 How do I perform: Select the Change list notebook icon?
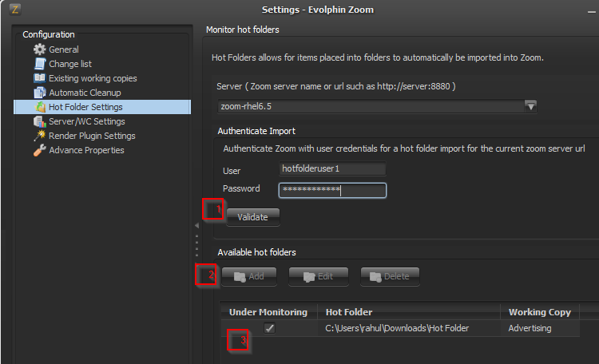click(x=40, y=64)
